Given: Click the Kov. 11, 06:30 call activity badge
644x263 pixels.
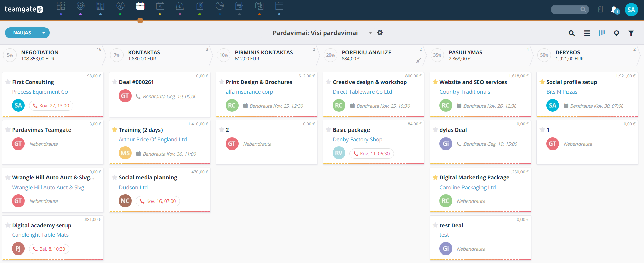Looking at the screenshot, I should pos(372,154).
